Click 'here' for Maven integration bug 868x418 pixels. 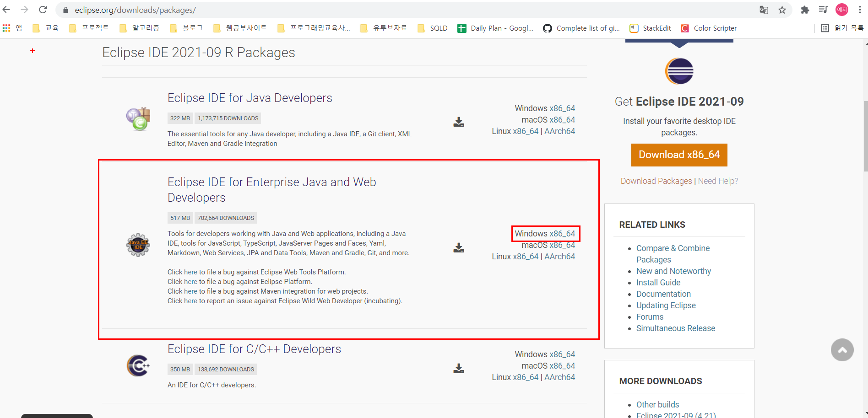(x=190, y=291)
